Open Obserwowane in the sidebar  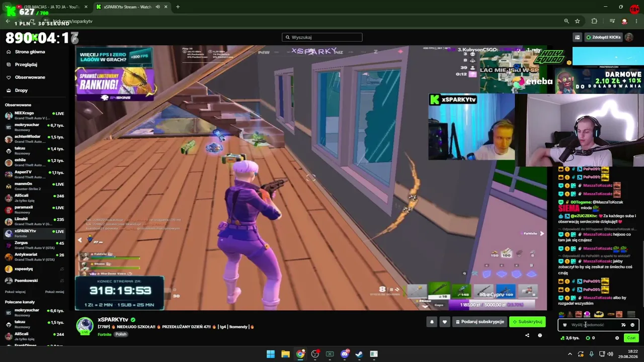tap(30, 77)
